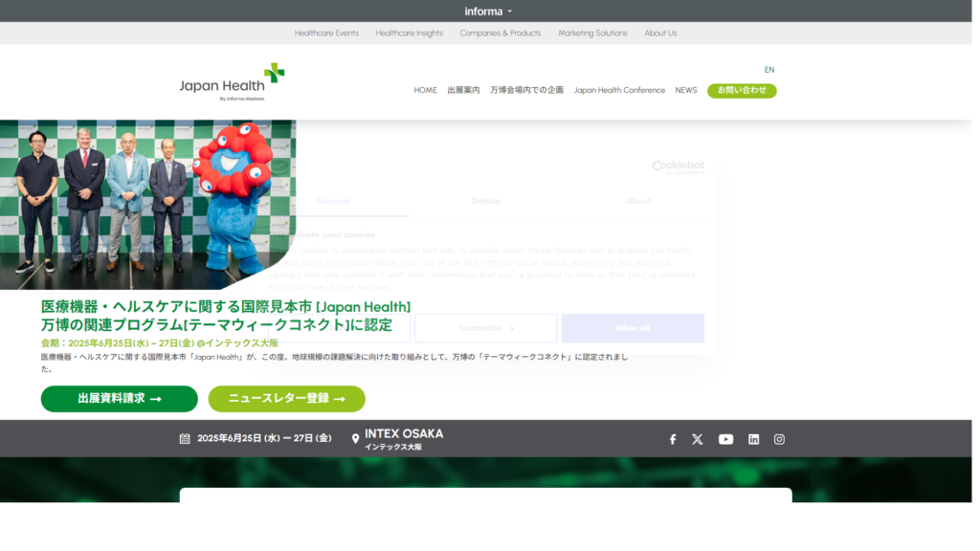
Task: Click the Japan Health logo
Action: tap(232, 82)
